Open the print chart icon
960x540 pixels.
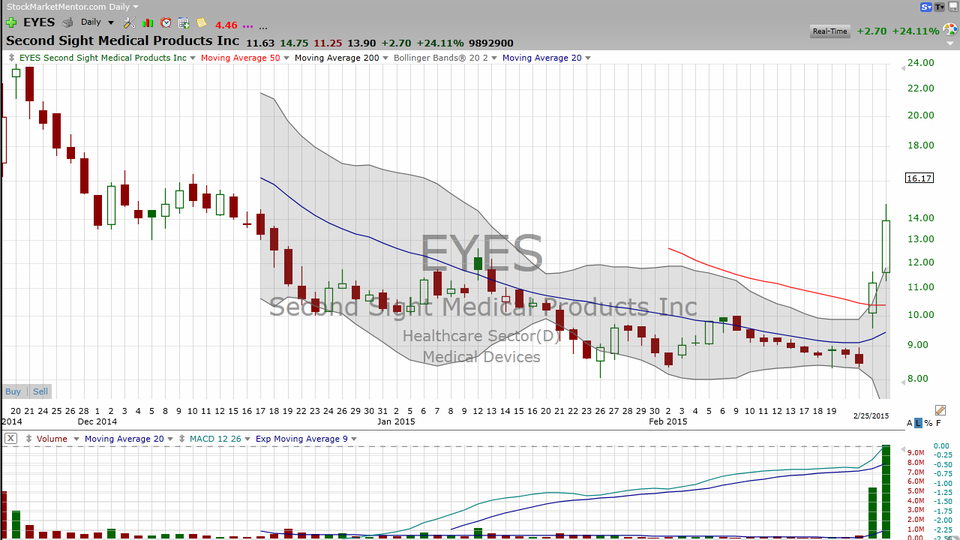pyautogui.click(x=68, y=23)
